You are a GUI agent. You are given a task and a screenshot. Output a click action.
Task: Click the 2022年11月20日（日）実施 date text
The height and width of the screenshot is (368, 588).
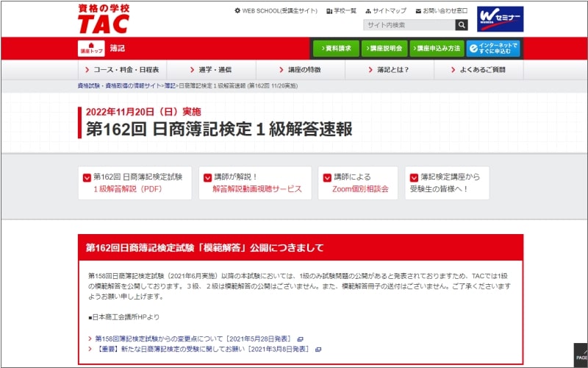point(143,112)
